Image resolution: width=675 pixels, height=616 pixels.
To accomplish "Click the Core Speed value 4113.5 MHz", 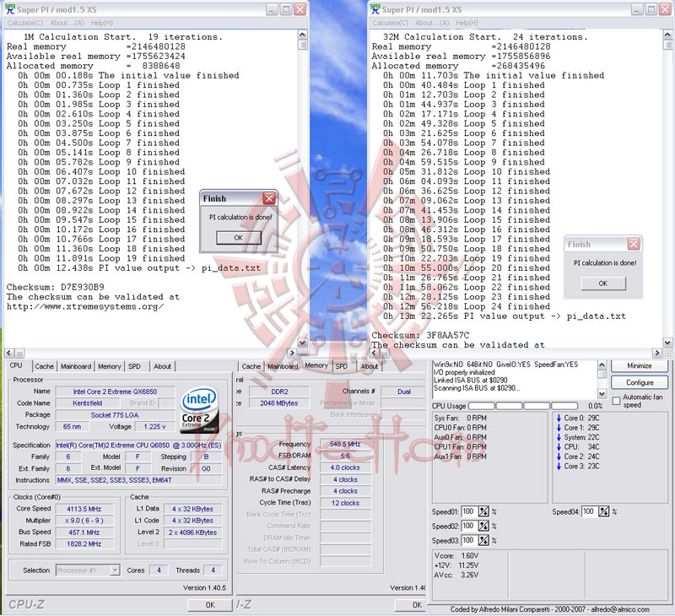I will tap(84, 509).
